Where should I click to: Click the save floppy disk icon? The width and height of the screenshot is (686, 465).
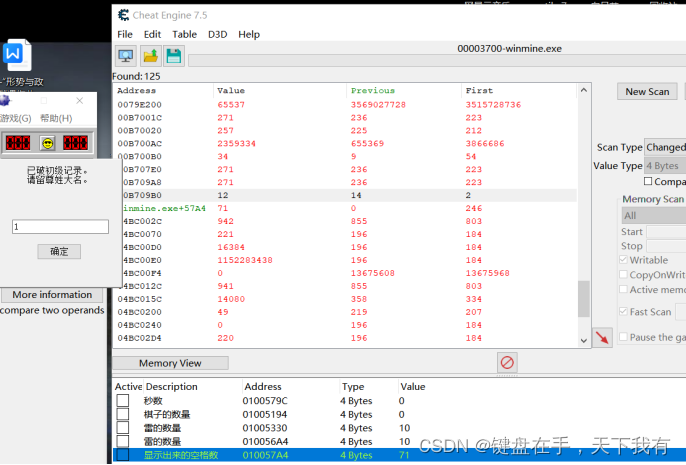tap(174, 56)
